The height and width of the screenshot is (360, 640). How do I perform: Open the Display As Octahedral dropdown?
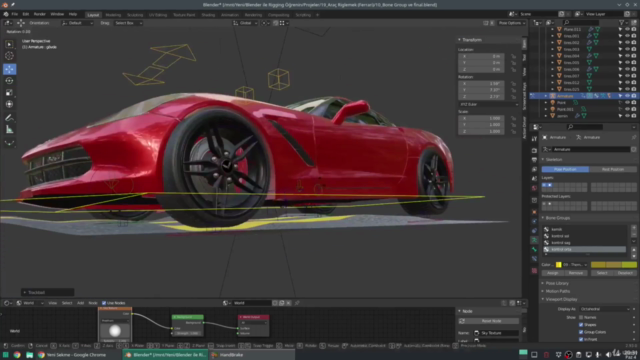coord(604,309)
